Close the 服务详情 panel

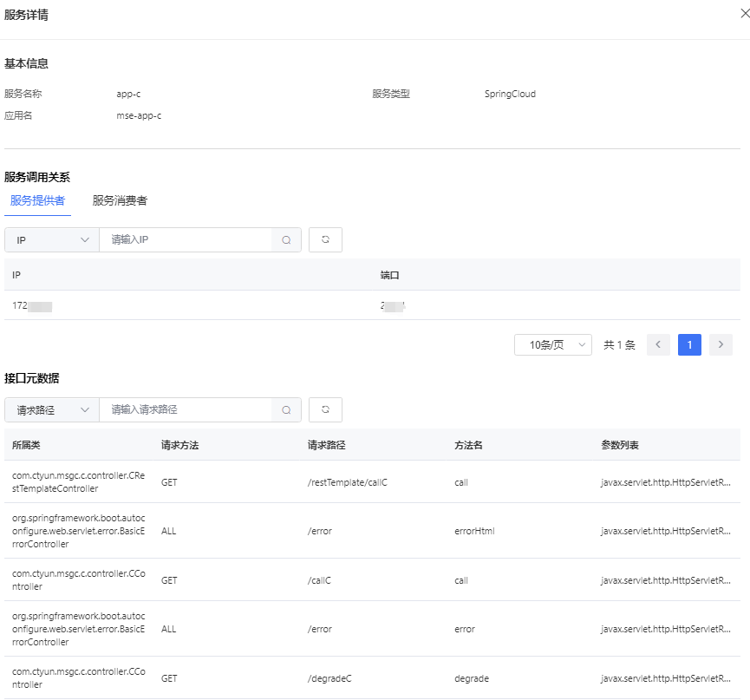[x=745, y=14]
